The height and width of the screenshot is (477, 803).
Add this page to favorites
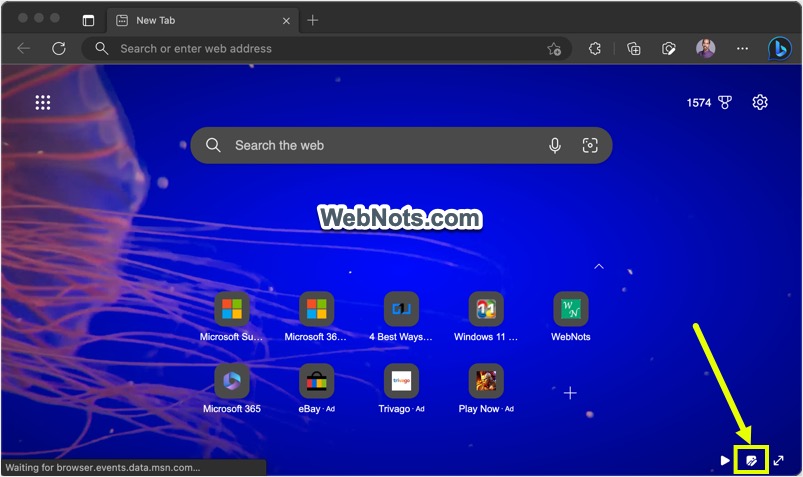(x=554, y=48)
